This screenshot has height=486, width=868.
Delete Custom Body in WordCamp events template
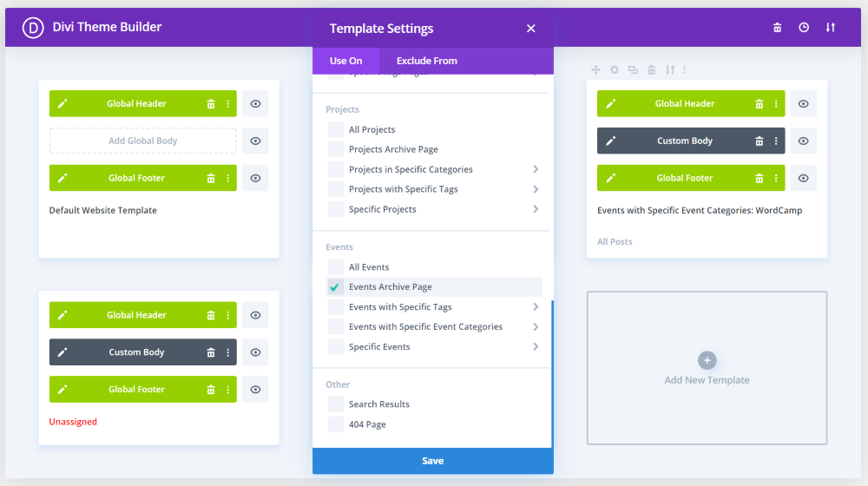point(759,141)
